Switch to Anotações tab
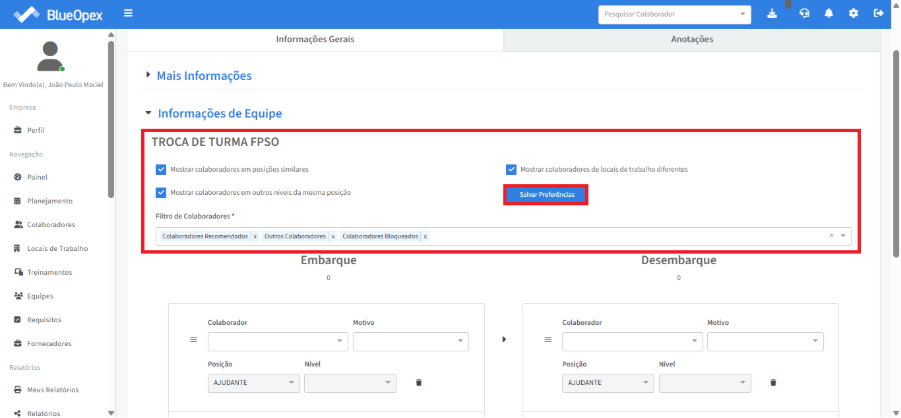Screen dimensions: 901x418 [692, 40]
